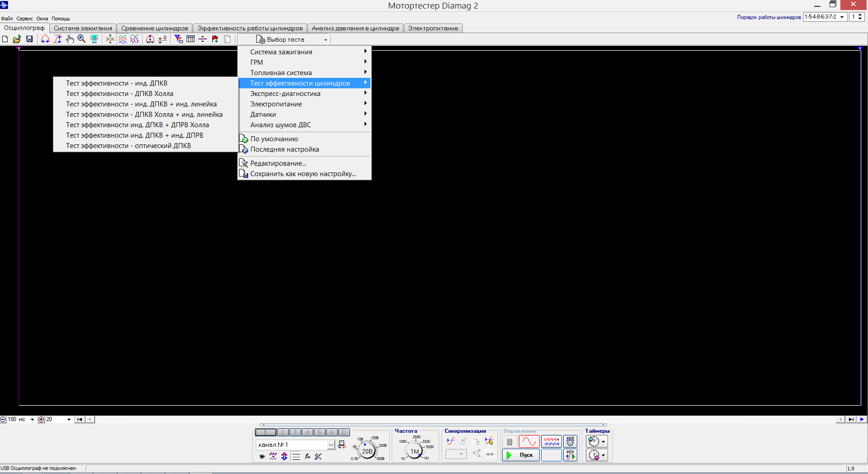Open the zoom value 20 dropdown
This screenshot has width=868, height=474.
pyautogui.click(x=69, y=419)
